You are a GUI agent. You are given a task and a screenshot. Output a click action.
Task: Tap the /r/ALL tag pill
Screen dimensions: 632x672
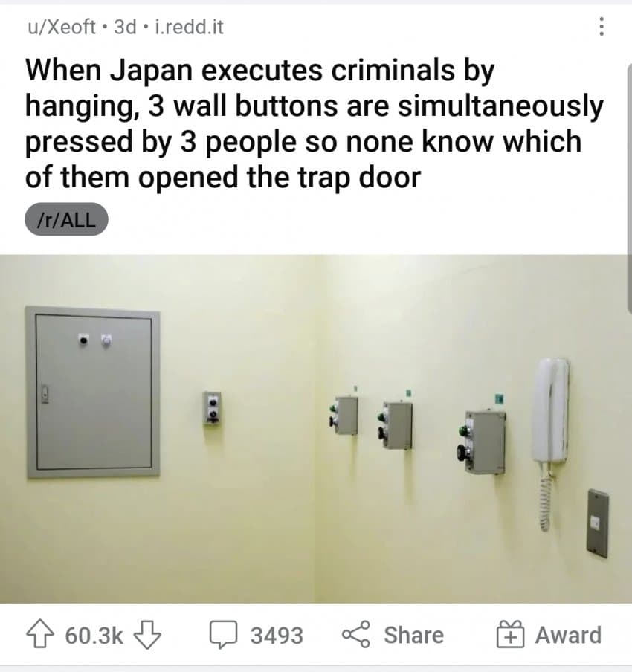coord(66,219)
